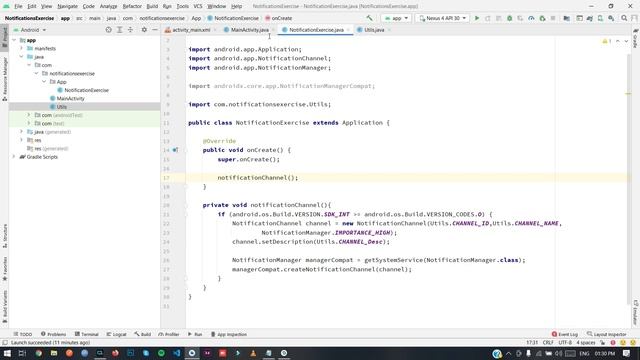
Task: Click yellow warning stripe on editor scrollbar
Action: click(x=628, y=94)
